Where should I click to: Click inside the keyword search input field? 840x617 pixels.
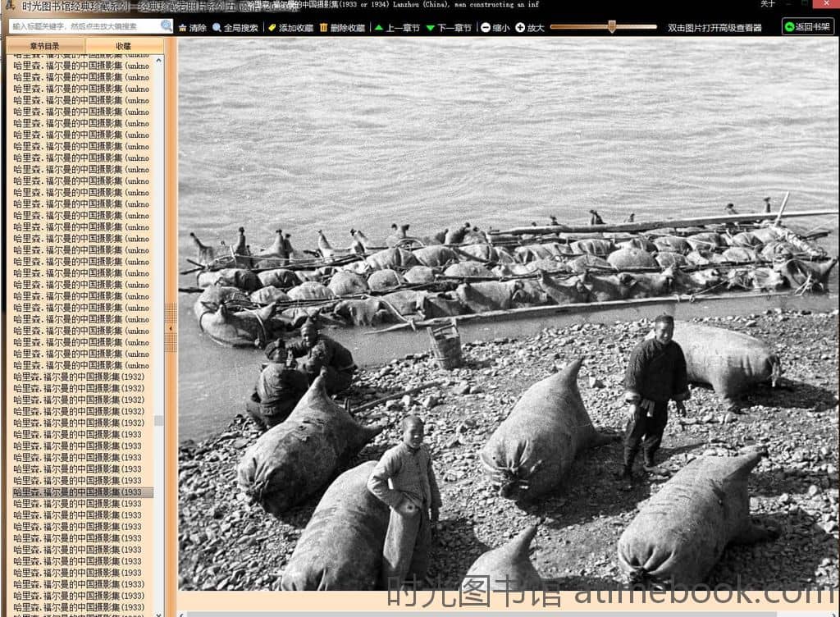point(82,26)
